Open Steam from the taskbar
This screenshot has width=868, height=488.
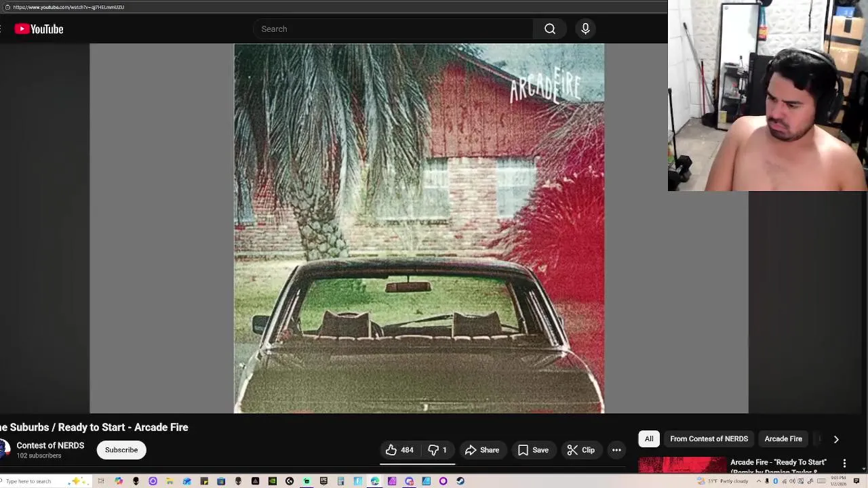pyautogui.click(x=460, y=481)
